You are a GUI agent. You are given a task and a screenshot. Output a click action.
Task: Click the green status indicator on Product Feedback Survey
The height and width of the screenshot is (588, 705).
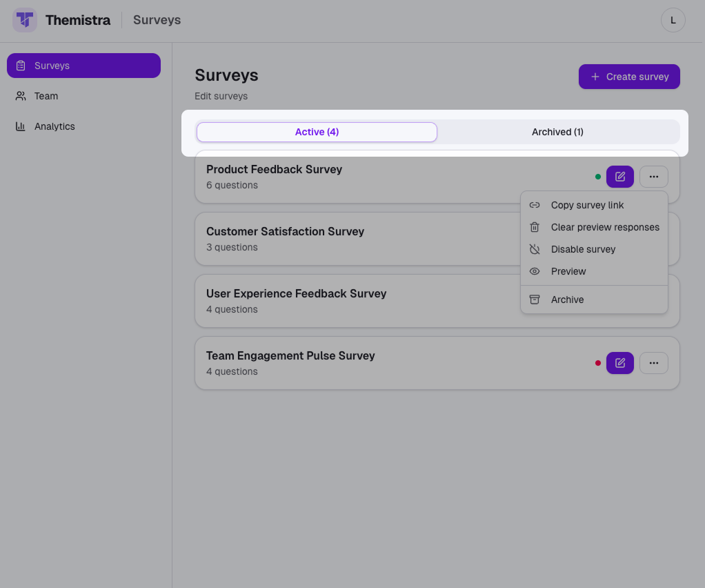pyautogui.click(x=597, y=176)
